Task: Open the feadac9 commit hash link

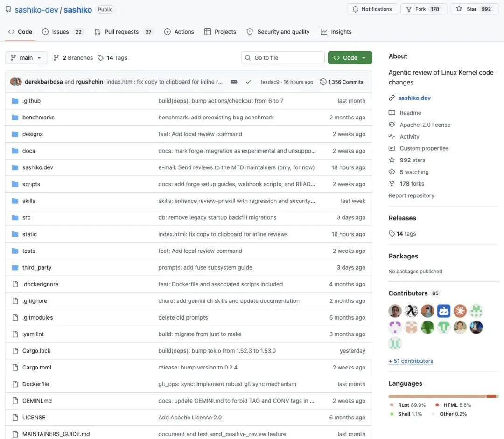Action: click(270, 82)
